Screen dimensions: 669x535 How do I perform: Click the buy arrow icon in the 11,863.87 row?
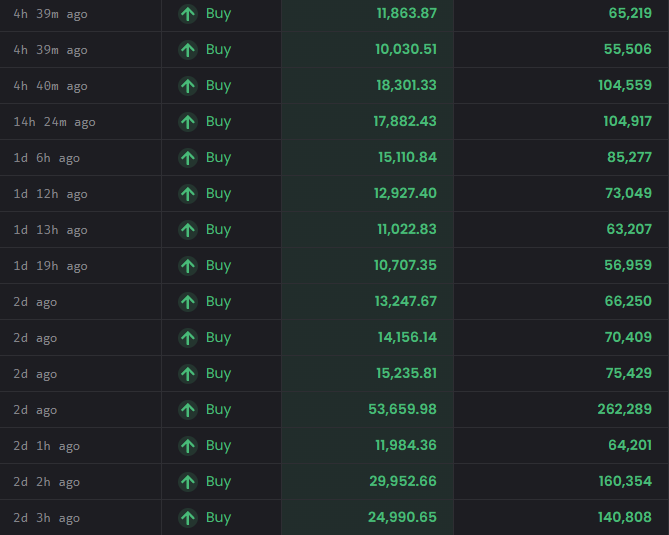188,14
